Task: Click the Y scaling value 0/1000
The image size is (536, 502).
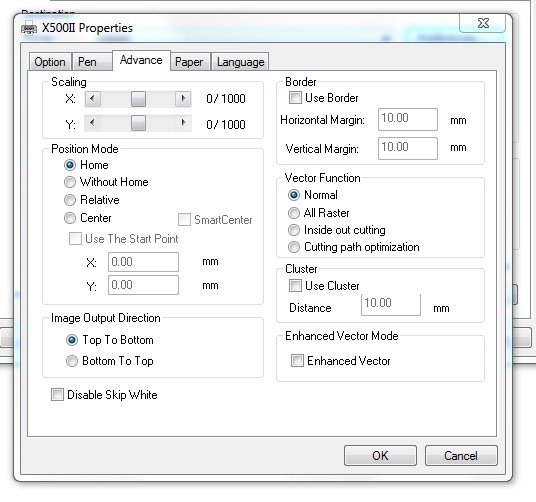Action: point(226,124)
